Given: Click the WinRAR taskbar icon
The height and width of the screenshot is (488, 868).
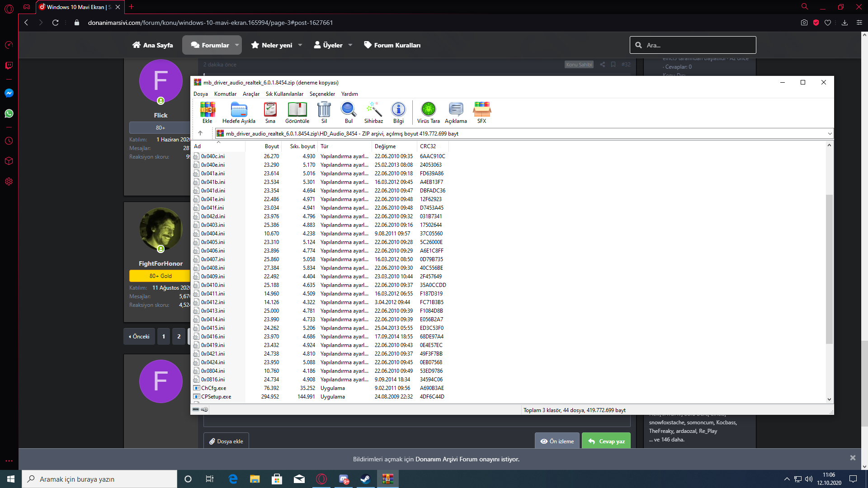Looking at the screenshot, I should tap(387, 479).
